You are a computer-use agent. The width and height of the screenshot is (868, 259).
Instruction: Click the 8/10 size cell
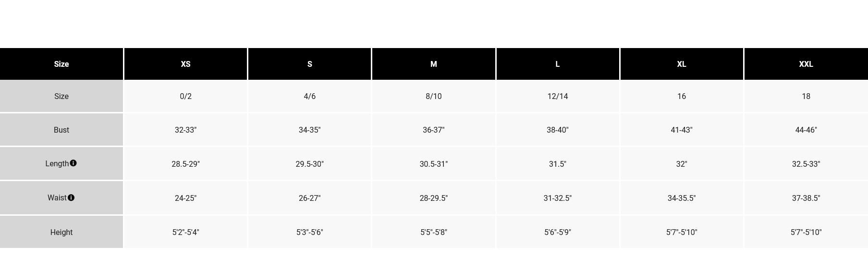433,96
